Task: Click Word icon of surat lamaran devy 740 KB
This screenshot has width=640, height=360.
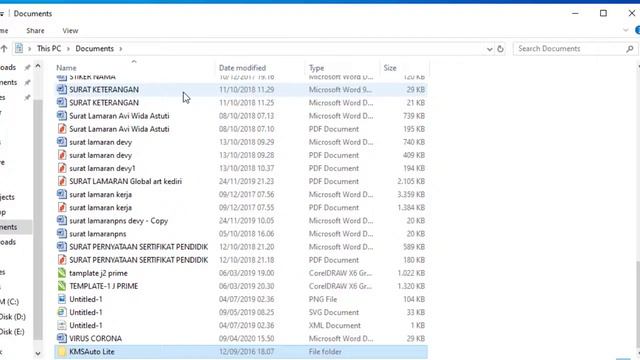Action: (62, 142)
